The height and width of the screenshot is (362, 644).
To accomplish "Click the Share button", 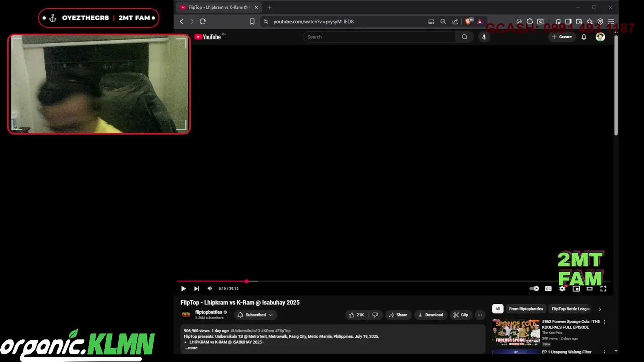I will click(398, 315).
